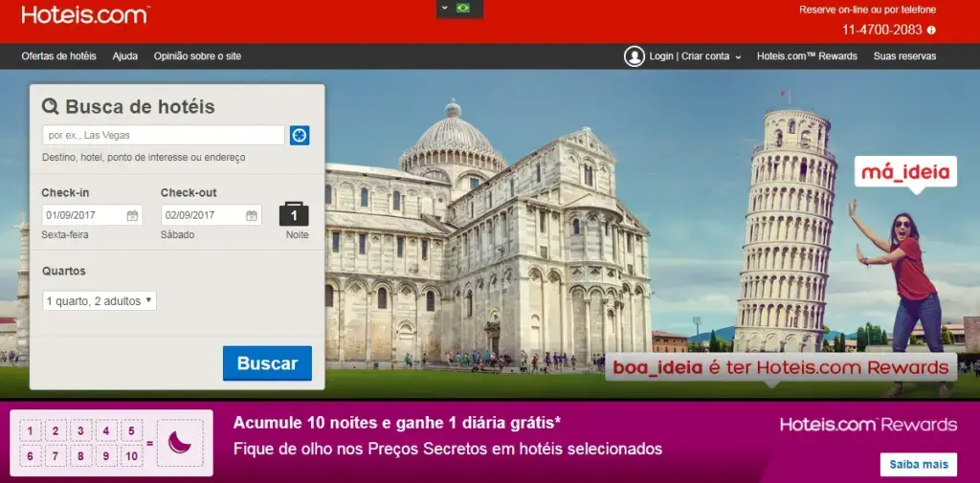Click the phone number info icon
The height and width of the screenshot is (483, 980).
[x=931, y=30]
